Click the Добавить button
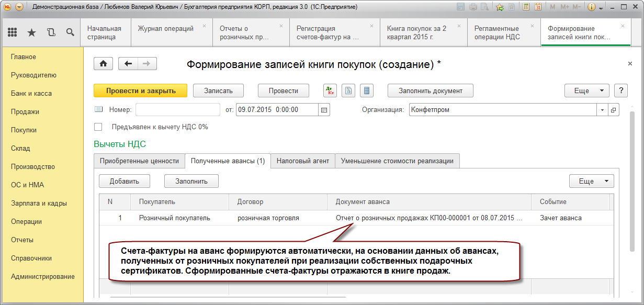This screenshot has height=305, width=644. [x=125, y=181]
